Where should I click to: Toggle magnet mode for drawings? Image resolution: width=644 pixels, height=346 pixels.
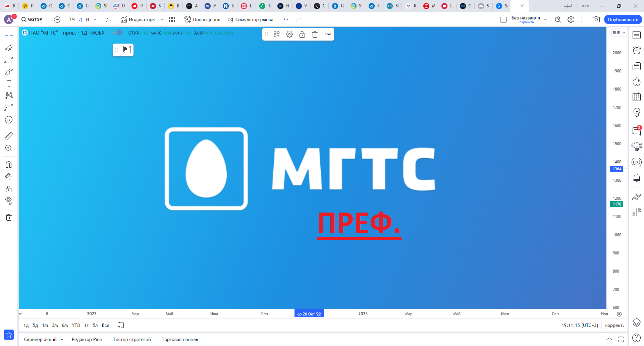pos(9,164)
